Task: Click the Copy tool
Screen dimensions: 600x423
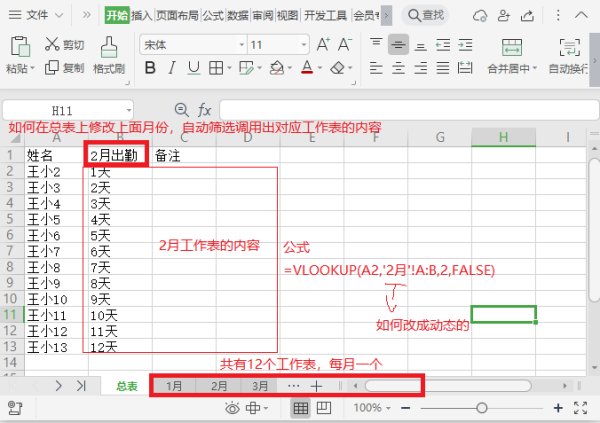Action: click(x=64, y=68)
